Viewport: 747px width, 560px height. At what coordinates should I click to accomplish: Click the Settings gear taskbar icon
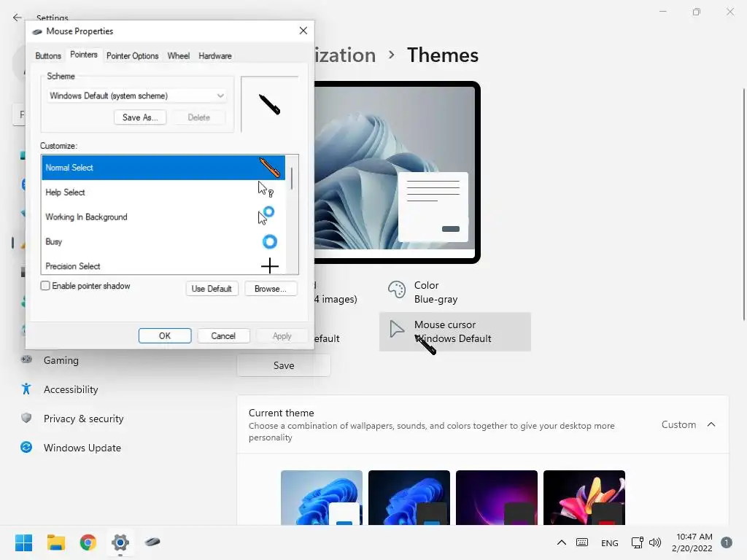coord(120,542)
